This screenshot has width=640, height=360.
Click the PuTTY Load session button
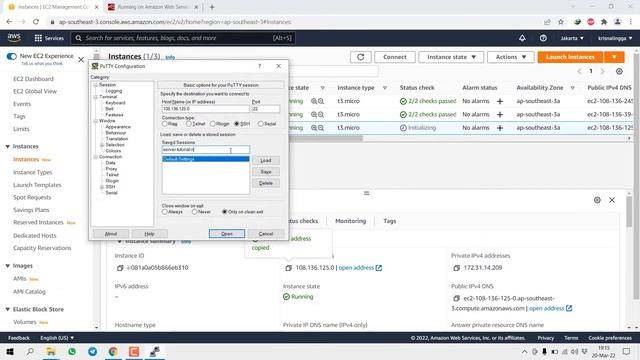pyautogui.click(x=266, y=160)
